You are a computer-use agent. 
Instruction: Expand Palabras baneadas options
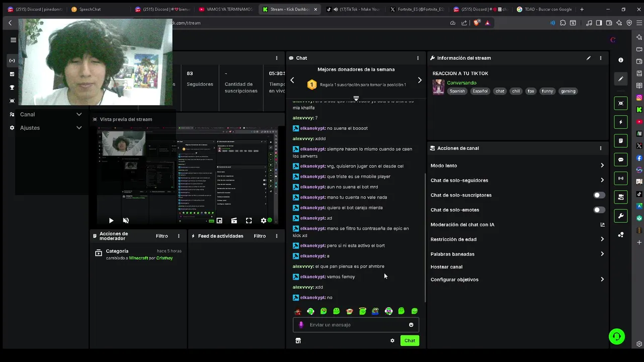coord(518,254)
